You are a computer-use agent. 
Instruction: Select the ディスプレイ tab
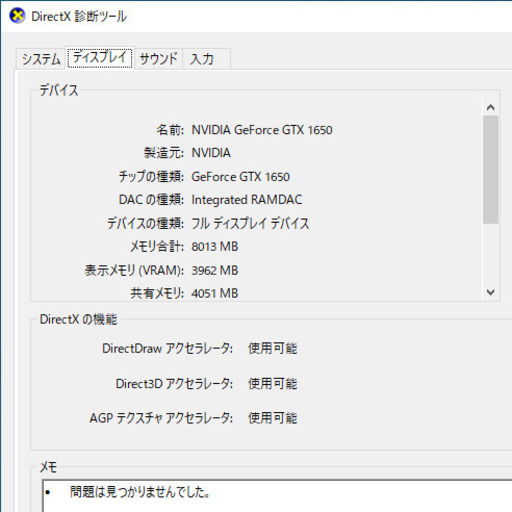[x=100, y=57]
